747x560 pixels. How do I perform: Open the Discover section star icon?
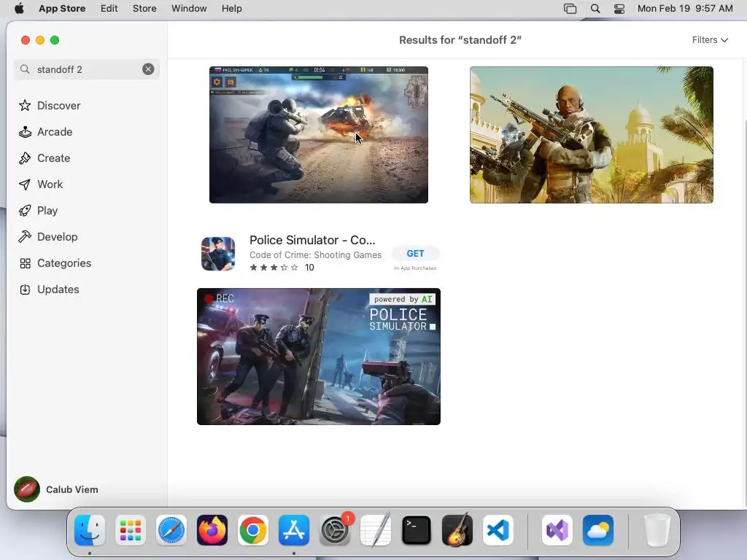25,105
